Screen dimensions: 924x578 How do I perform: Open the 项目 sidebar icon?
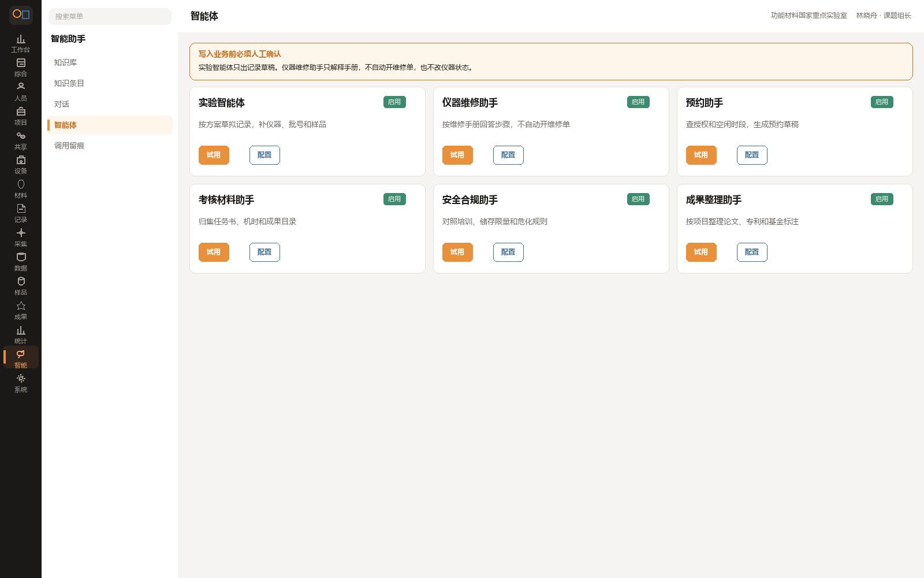21,116
